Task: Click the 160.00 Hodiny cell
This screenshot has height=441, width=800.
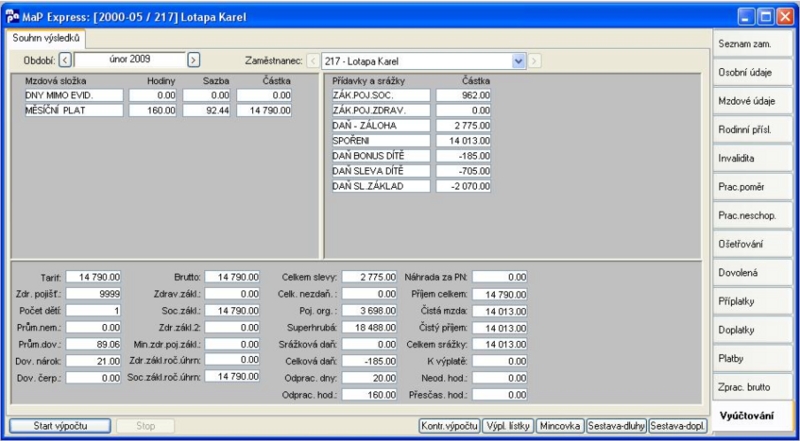Action: point(153,111)
